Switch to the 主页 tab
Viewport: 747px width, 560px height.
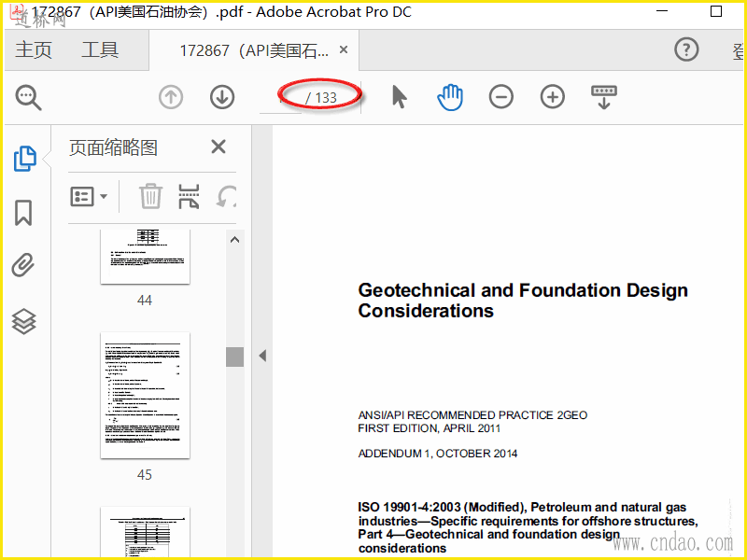[33, 50]
